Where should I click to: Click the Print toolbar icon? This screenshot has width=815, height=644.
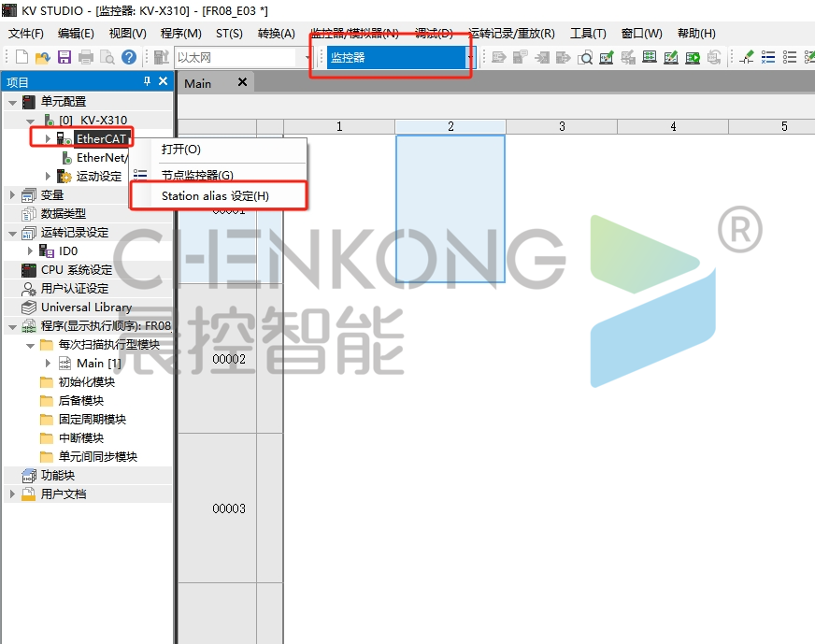86,57
